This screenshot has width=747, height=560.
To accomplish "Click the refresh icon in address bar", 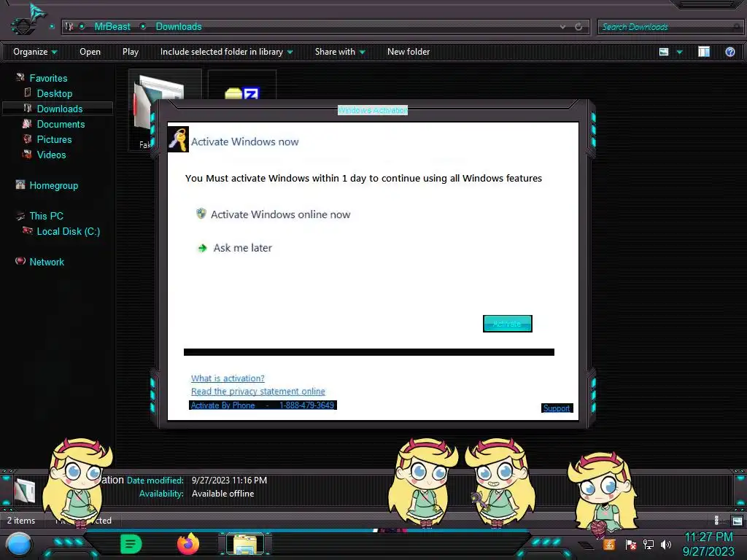I will (578, 27).
